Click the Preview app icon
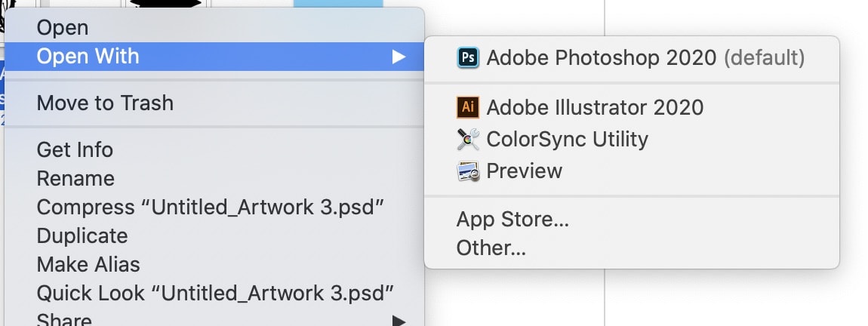868x326 pixels. click(468, 171)
